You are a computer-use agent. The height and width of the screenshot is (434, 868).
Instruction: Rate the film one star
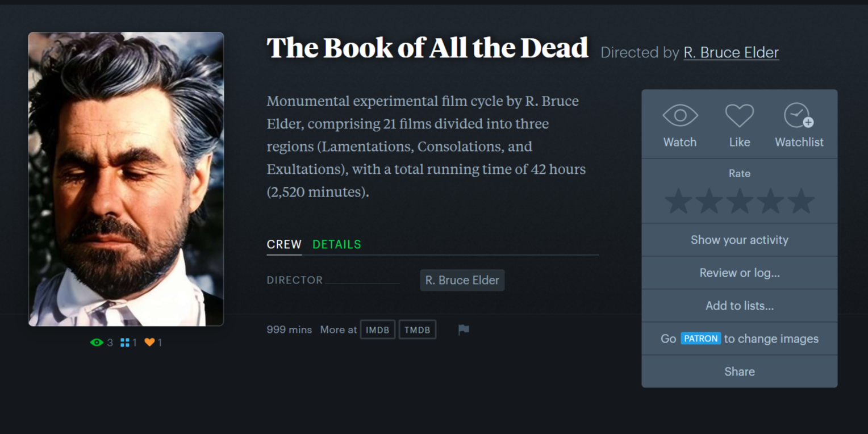(x=678, y=201)
